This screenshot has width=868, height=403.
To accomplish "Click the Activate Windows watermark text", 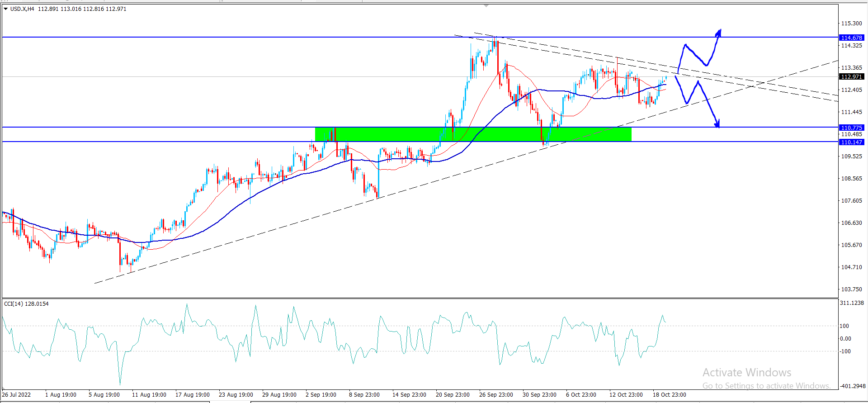I will [746, 373].
